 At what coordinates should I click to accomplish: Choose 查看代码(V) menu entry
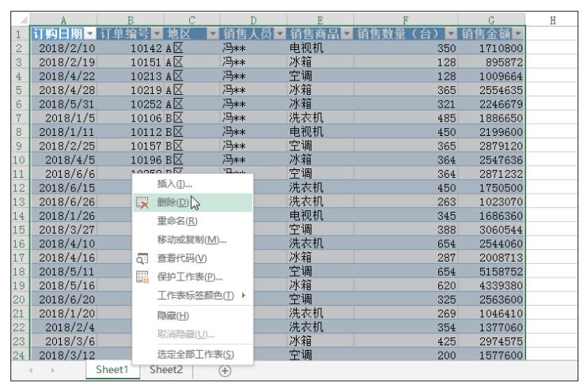[193, 258]
